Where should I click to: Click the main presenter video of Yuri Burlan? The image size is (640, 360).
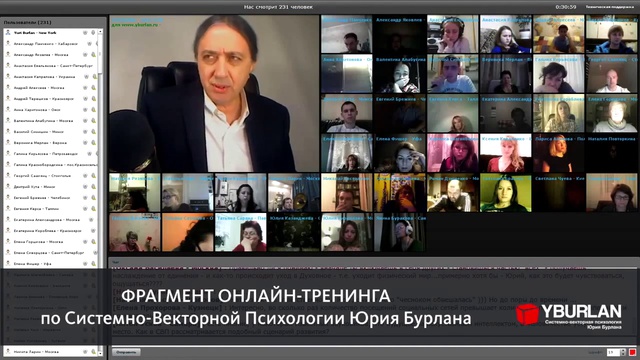pyautogui.click(x=214, y=93)
